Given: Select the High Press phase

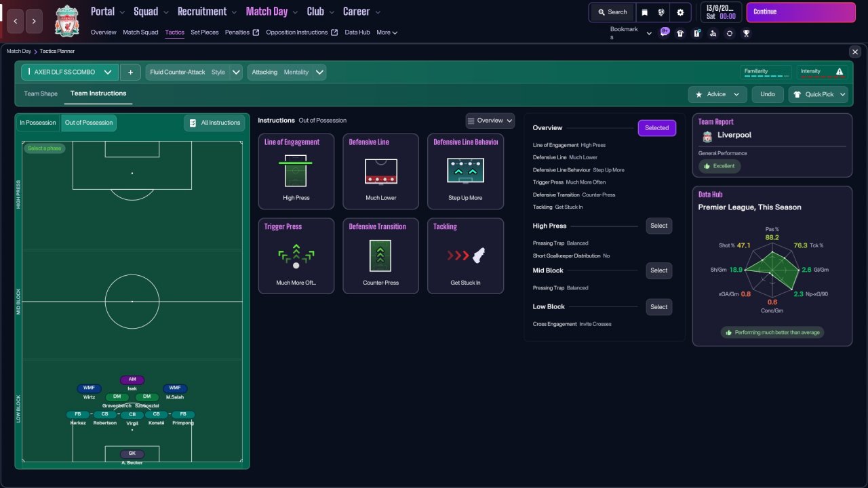Looking at the screenshot, I should point(659,226).
